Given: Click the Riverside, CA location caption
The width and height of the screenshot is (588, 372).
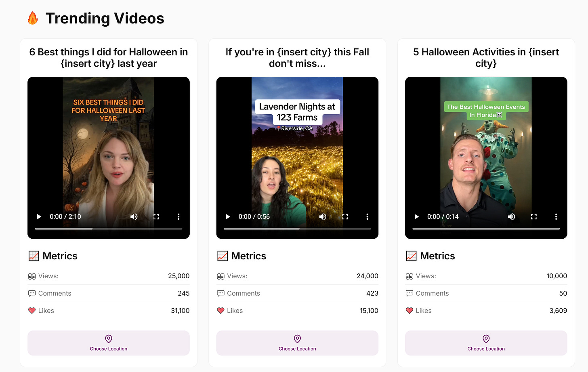Looking at the screenshot, I should tap(295, 128).
